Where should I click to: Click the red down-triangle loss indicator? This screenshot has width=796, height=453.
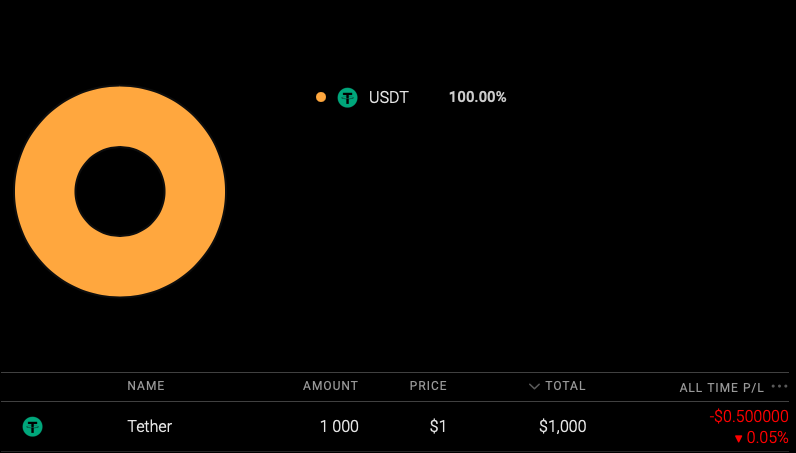[x=738, y=438]
